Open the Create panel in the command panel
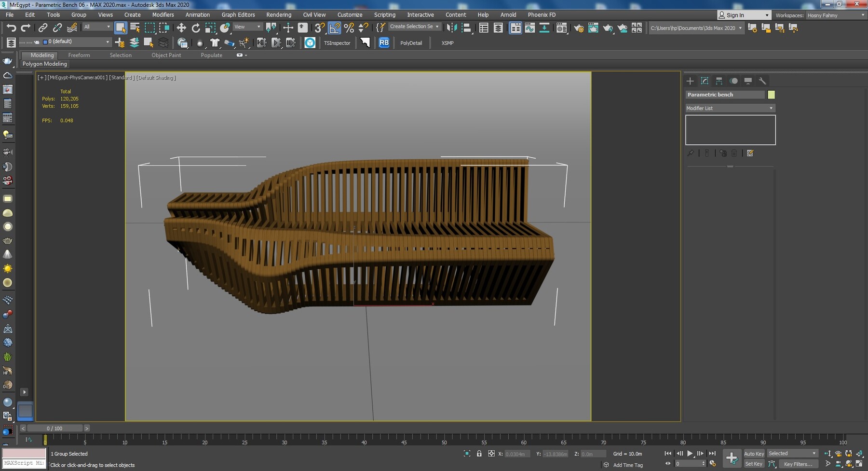This screenshot has width=868, height=471. click(x=690, y=81)
